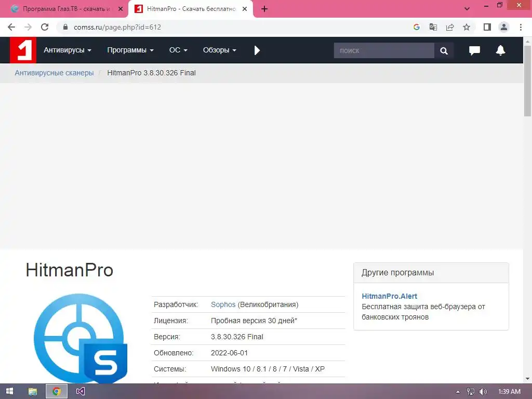Open Chrome three-dot menu
The image size is (532, 399).
tap(521, 27)
